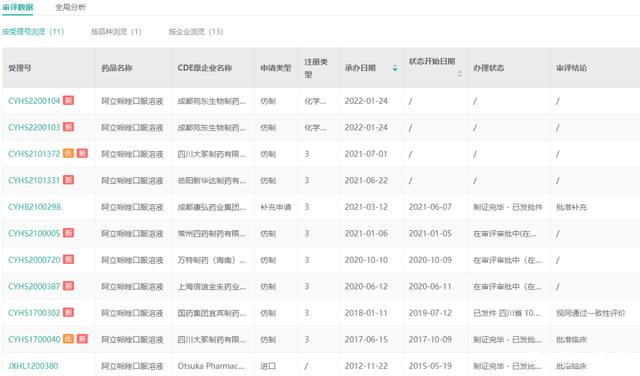
Task: Click the 新 badge beside CYHS2101331
Action: 68,180
